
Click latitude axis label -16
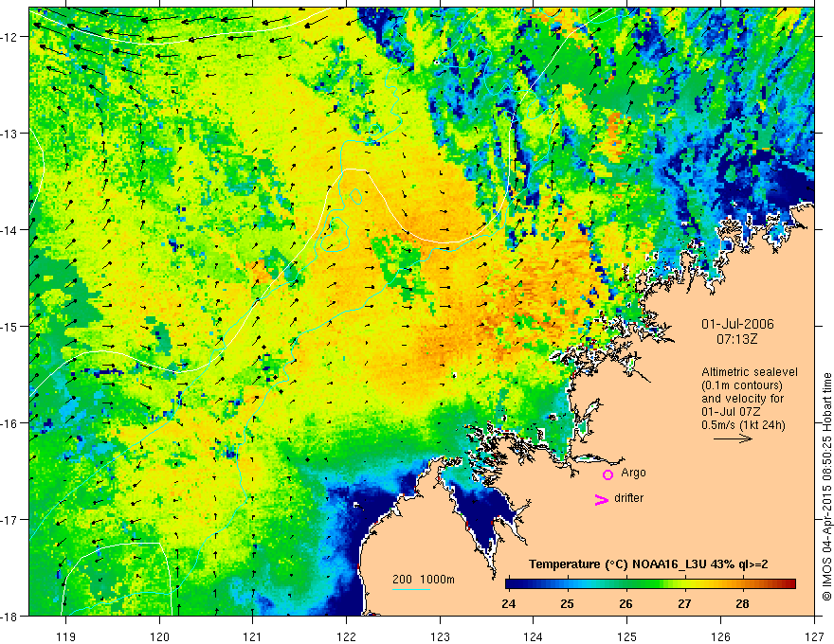pyautogui.click(x=9, y=423)
